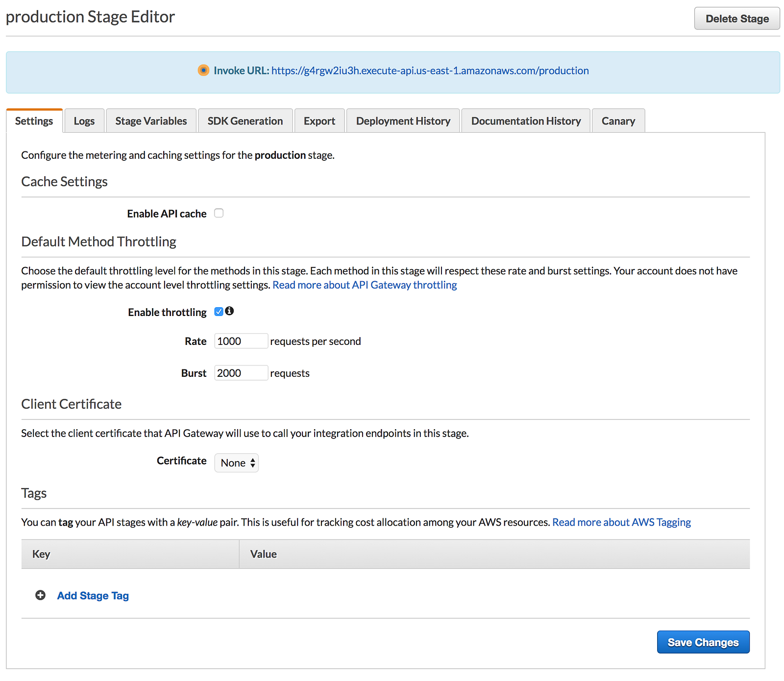Click the Rate requests per second field
This screenshot has height=681, width=784.
pos(241,341)
